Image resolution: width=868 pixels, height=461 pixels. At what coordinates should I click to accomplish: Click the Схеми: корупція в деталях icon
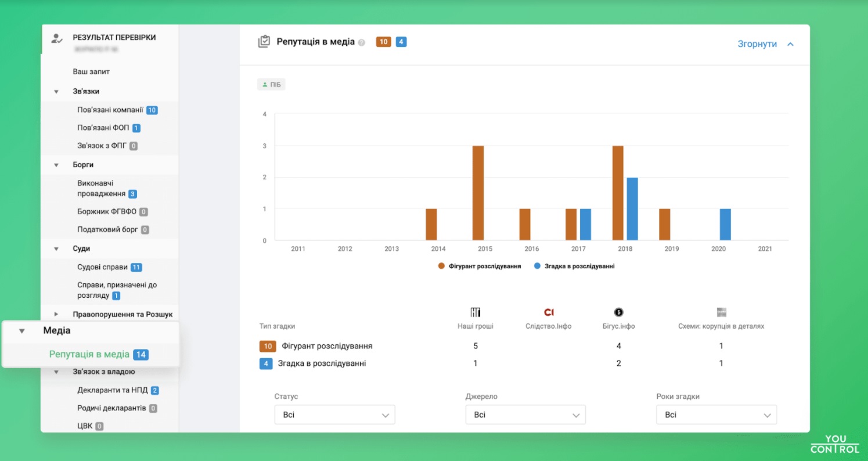pyautogui.click(x=721, y=312)
